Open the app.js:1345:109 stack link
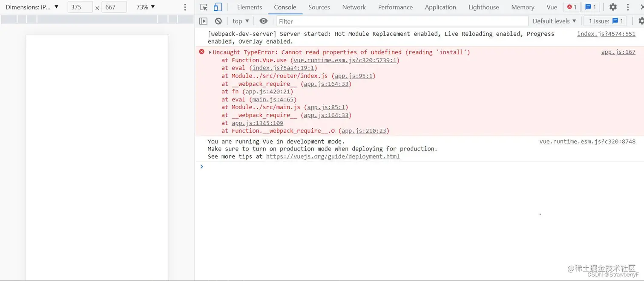Screen dimensions: 644x281 point(257,123)
